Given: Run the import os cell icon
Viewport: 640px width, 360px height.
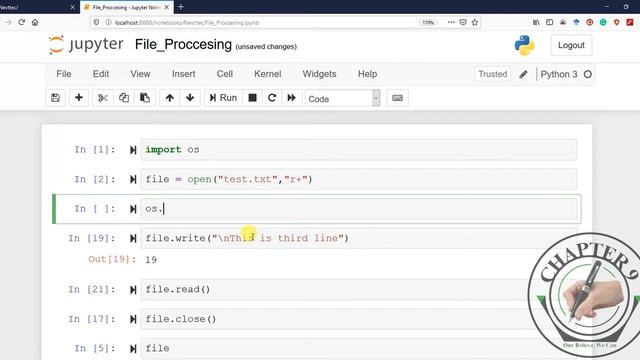Looking at the screenshot, I should (x=133, y=150).
